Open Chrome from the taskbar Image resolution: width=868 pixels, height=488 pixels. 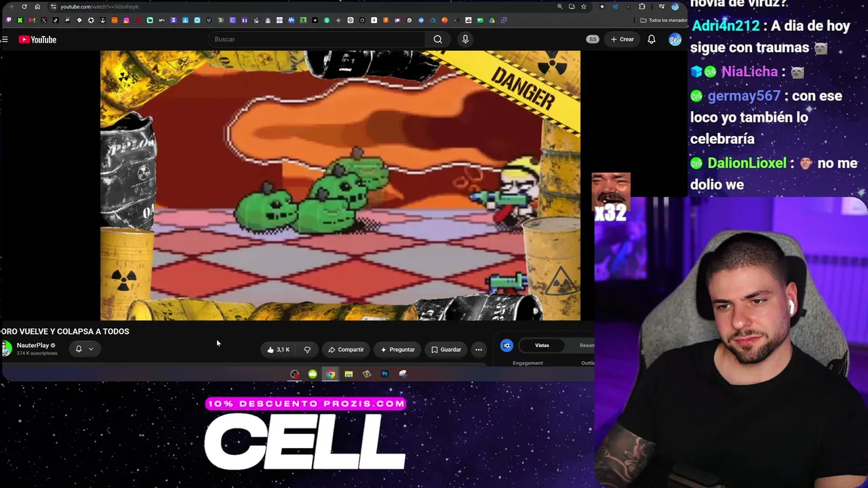330,374
